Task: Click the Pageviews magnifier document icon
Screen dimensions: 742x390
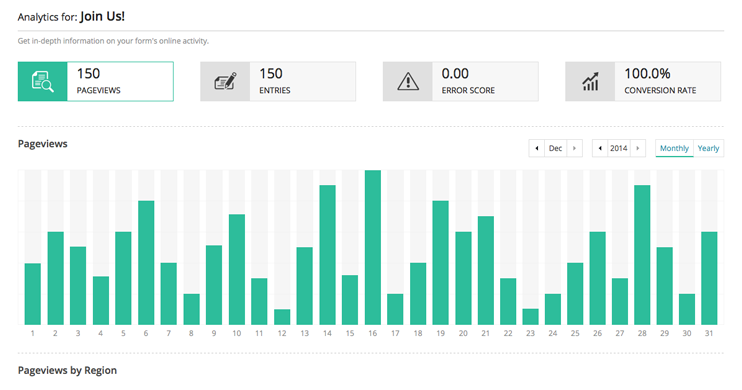Action: pos(43,81)
